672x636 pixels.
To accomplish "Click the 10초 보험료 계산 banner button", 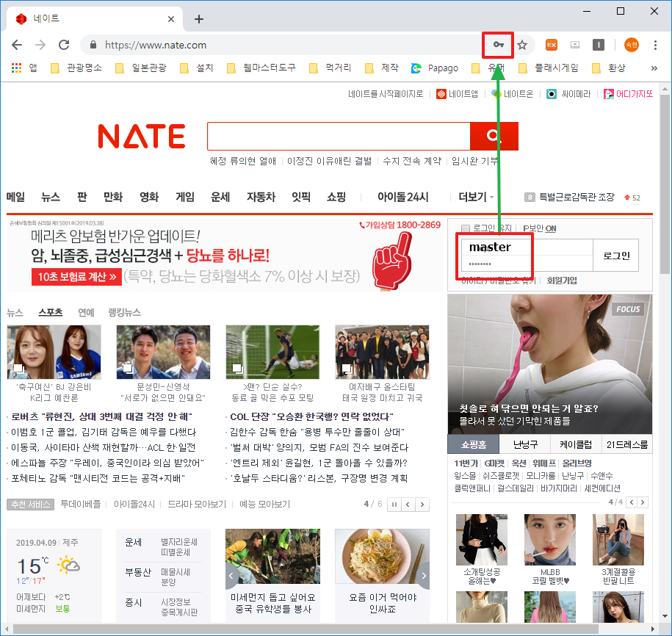I will pyautogui.click(x=76, y=277).
